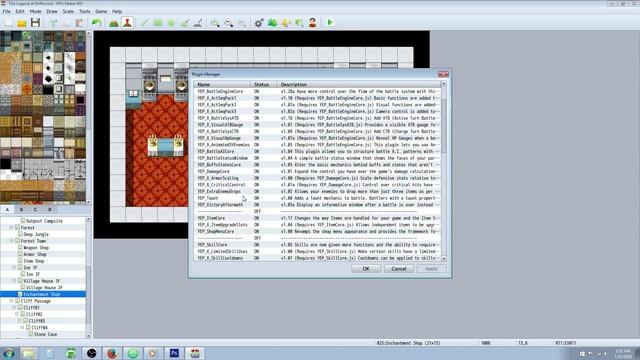Select the Deep Jungle map
Screen dimensions: 640x360
coord(36,234)
